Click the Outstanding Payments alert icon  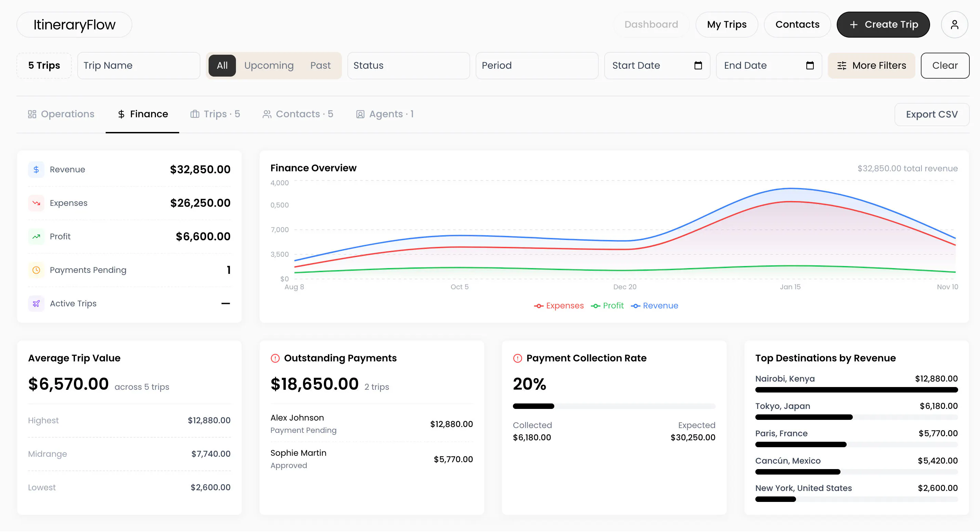[x=275, y=358]
